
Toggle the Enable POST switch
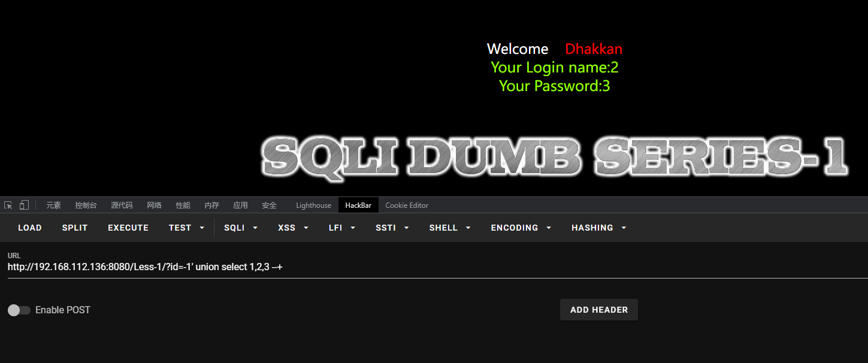point(19,310)
